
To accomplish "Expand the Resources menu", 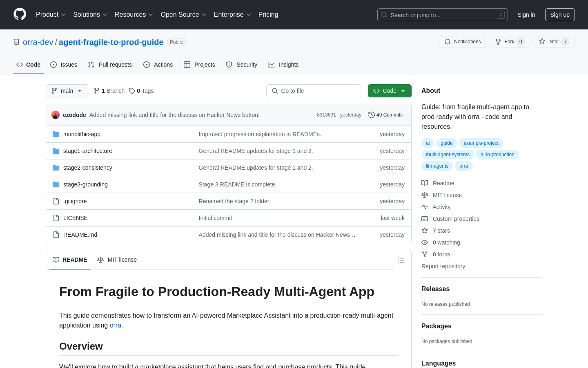I will tap(134, 15).
